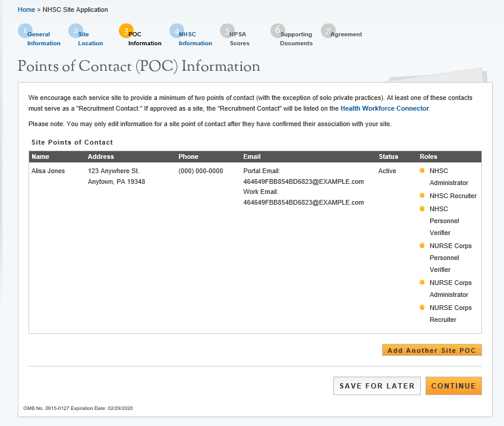Click Add Another Site POC button
Image resolution: width=504 pixels, height=426 pixels.
[431, 350]
